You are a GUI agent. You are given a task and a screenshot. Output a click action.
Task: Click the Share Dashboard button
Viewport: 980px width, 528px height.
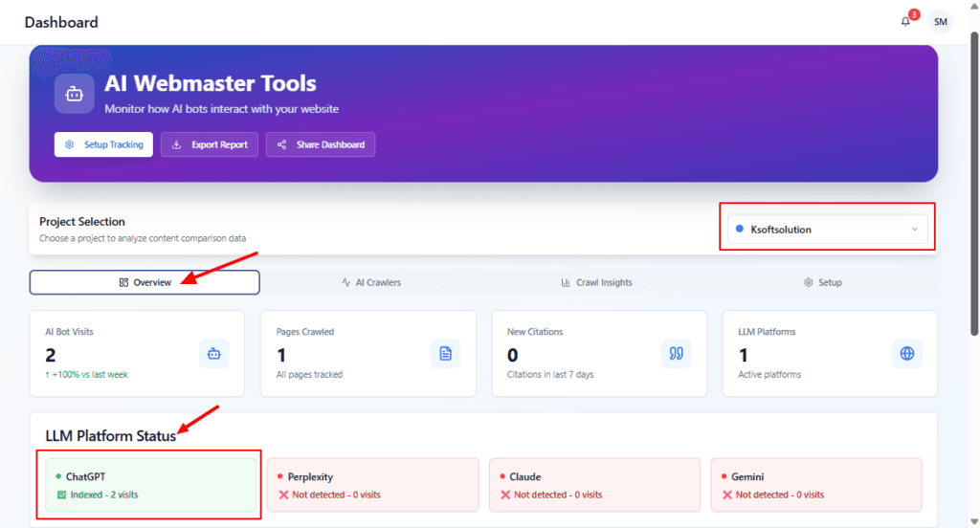tap(321, 144)
